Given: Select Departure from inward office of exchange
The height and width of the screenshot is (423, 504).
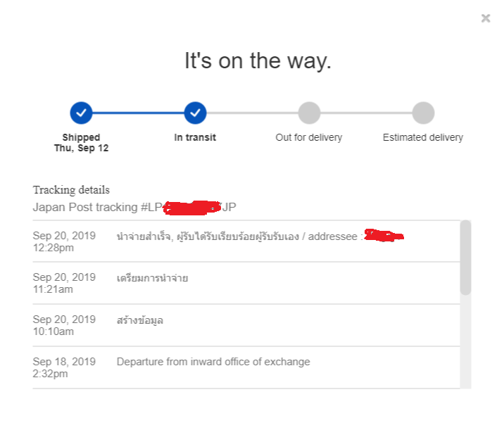Looking at the screenshot, I should pyautogui.click(x=213, y=362).
